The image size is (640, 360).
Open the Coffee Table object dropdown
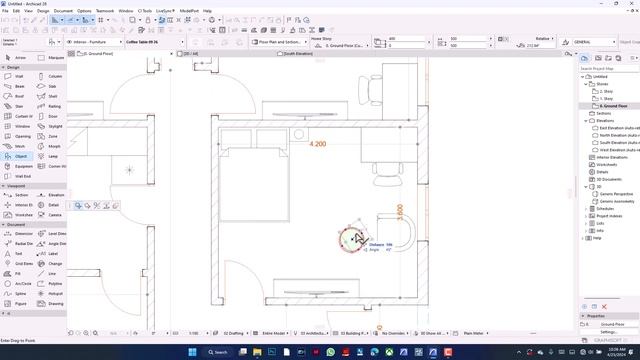pos(155,42)
